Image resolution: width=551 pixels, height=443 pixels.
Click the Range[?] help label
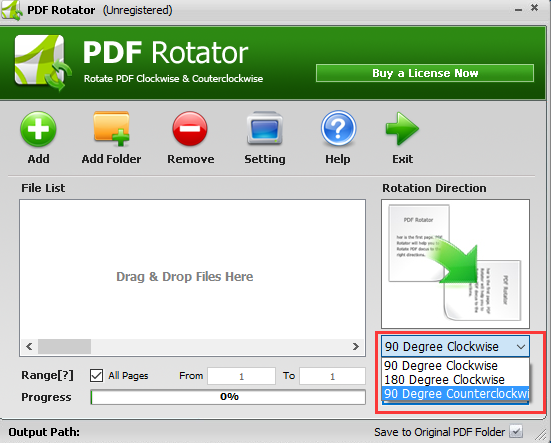coord(47,376)
